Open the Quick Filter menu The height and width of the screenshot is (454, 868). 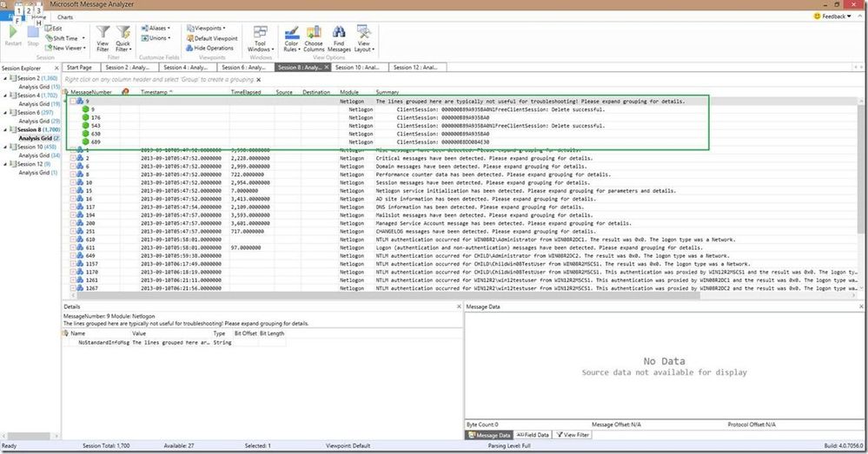pos(123,38)
